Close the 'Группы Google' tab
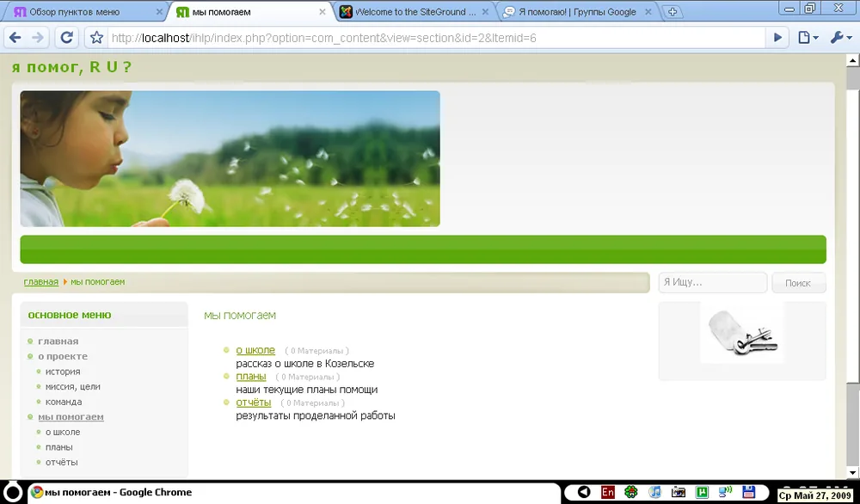Viewport: 860px width, 504px height. (x=648, y=11)
